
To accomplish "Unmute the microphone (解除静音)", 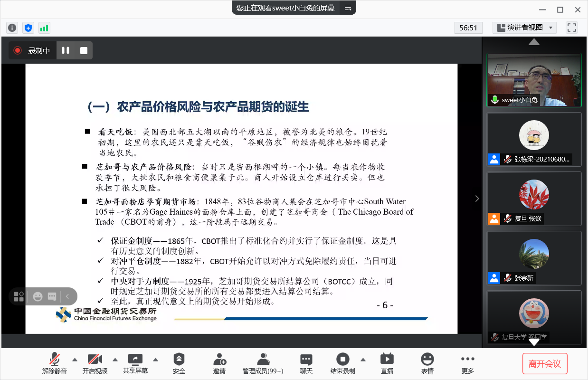I will pyautogui.click(x=55, y=363).
